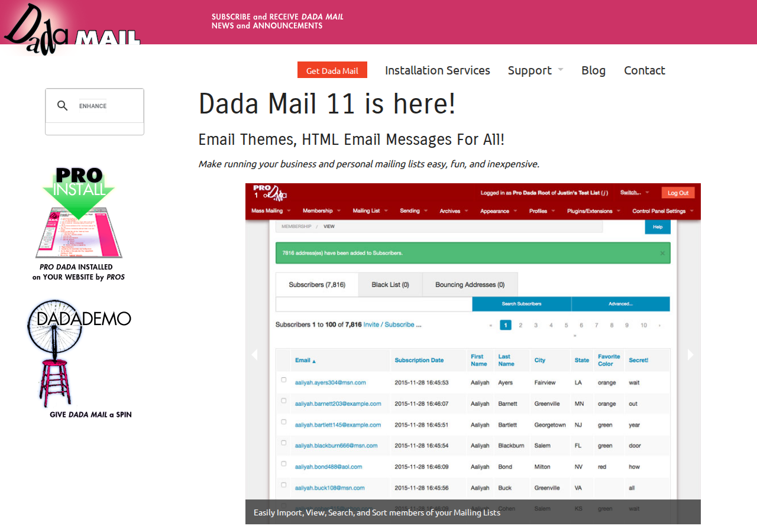Switch to the Bouncing Addresses (0) tab

470,284
